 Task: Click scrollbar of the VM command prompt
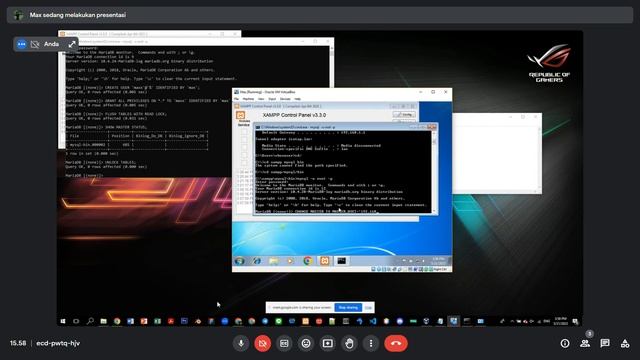coord(434,171)
